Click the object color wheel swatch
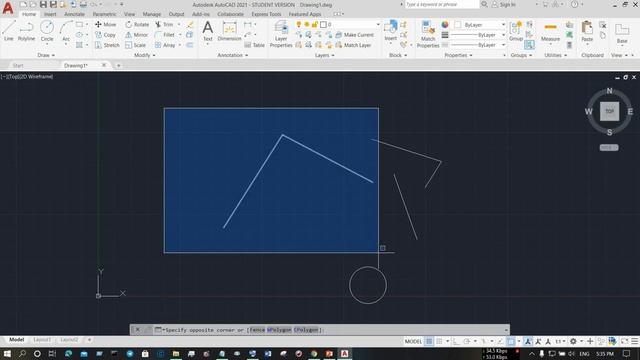The width and height of the screenshot is (640, 360). coord(445,25)
